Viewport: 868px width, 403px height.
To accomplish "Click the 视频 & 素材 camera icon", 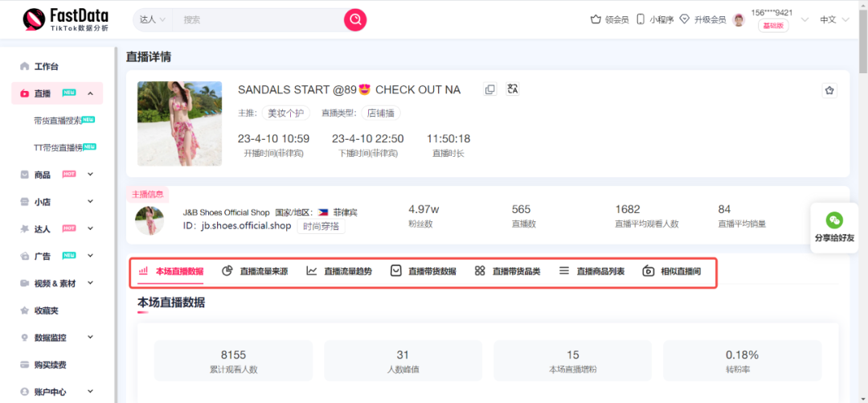I will tap(24, 283).
